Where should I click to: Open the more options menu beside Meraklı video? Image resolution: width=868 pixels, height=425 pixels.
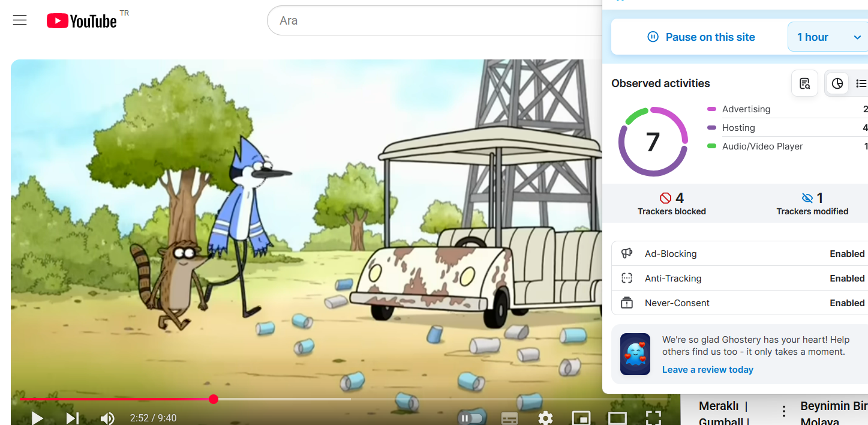tap(784, 411)
